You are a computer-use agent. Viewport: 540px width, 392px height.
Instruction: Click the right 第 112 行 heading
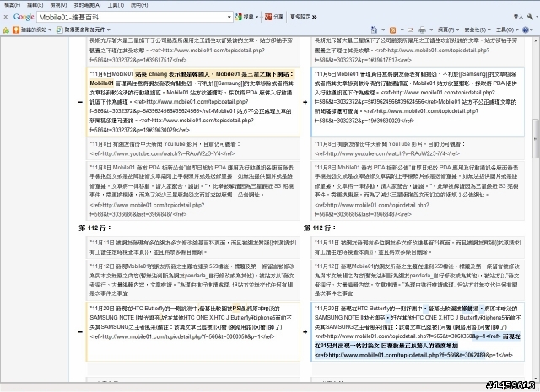pyautogui.click(x=320, y=228)
